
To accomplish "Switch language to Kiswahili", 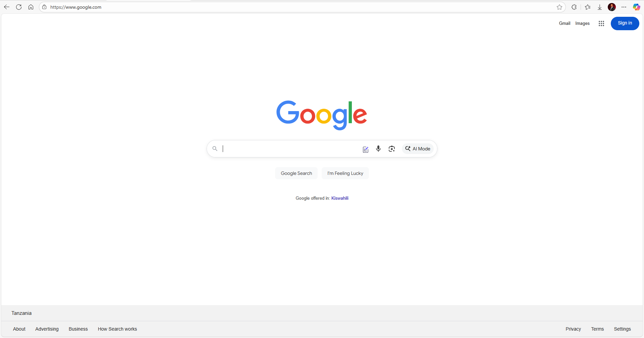I will coord(340,198).
